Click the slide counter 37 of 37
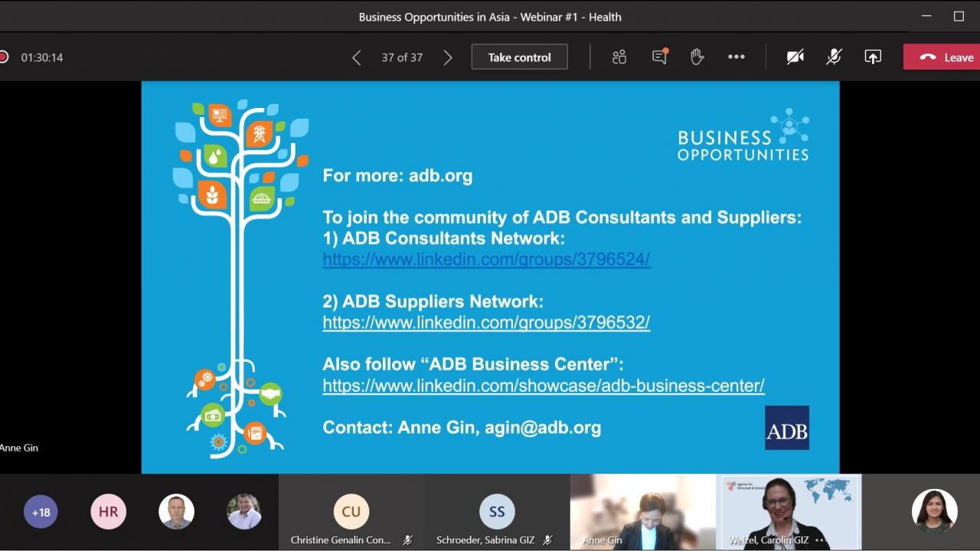The width and height of the screenshot is (980, 551). (402, 57)
